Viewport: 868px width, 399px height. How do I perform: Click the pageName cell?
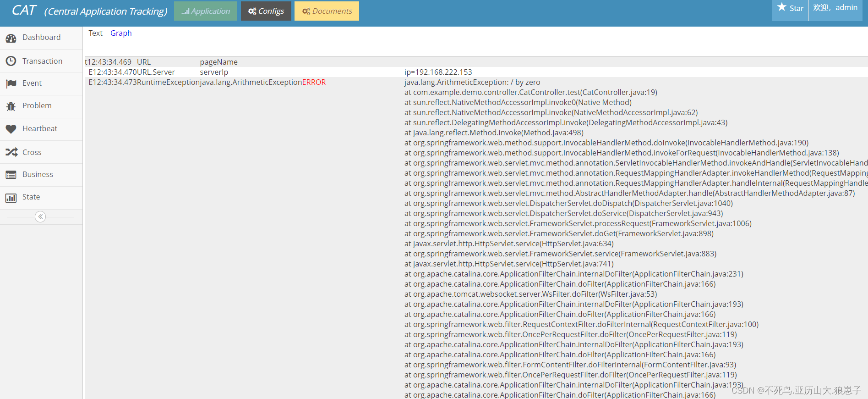point(218,62)
